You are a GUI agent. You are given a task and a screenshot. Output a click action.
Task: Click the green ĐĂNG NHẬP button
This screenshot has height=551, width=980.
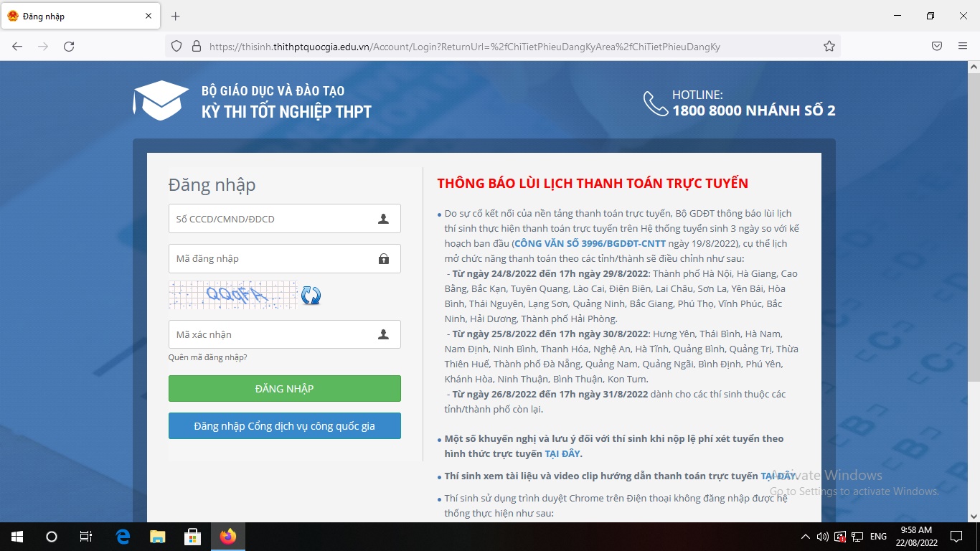tap(284, 389)
